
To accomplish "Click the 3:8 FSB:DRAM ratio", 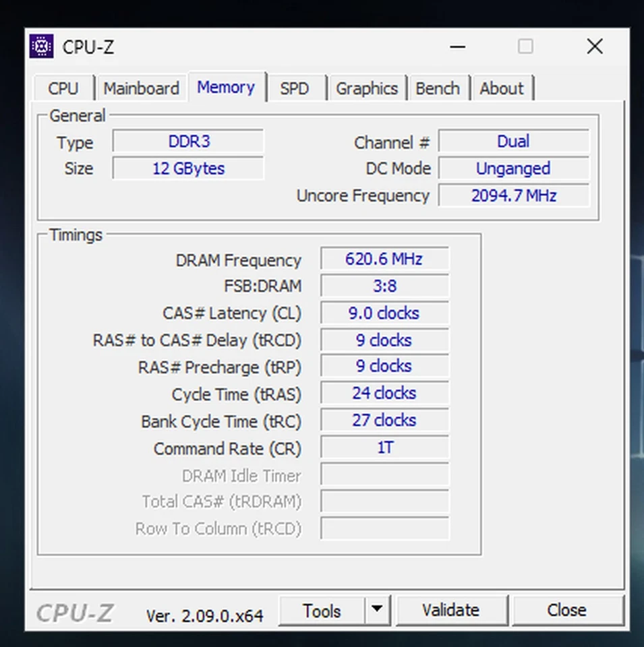I will click(x=384, y=286).
